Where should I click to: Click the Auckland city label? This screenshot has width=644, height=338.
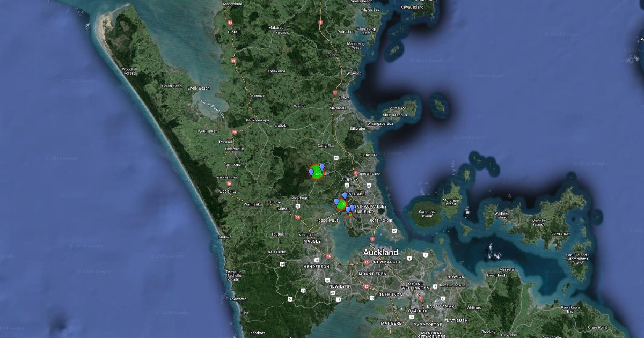(x=380, y=252)
